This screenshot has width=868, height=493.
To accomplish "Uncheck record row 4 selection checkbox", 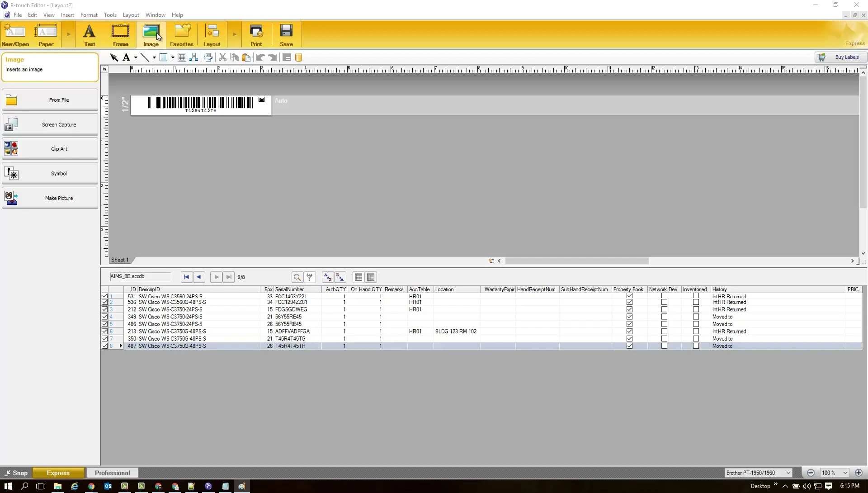I will 104,317.
